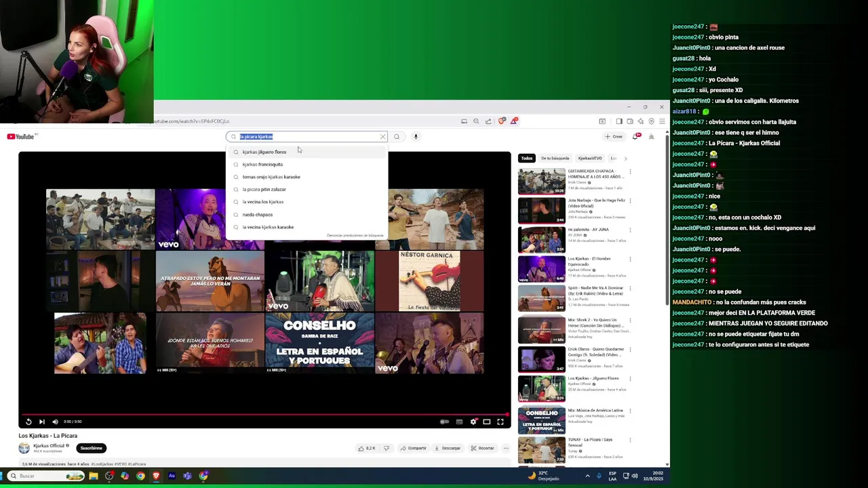Select suggestion 'la picara pitin zalazar'
The width and height of the screenshot is (868, 488).
(307, 189)
